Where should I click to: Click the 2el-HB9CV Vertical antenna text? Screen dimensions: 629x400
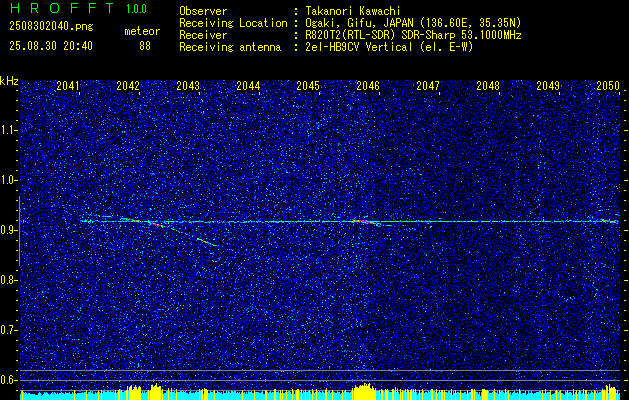(389, 47)
